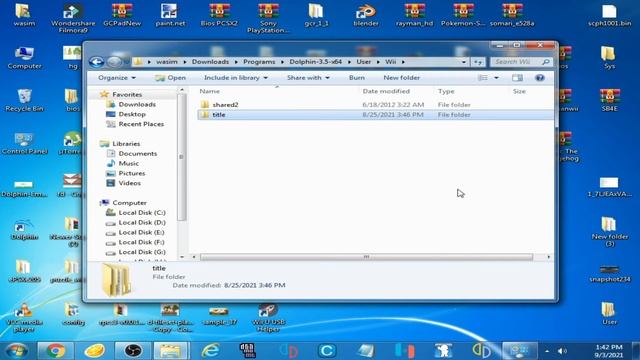Select the title folder row
Image resolution: width=640 pixels, height=360 pixels.
pyautogui.click(x=376, y=115)
